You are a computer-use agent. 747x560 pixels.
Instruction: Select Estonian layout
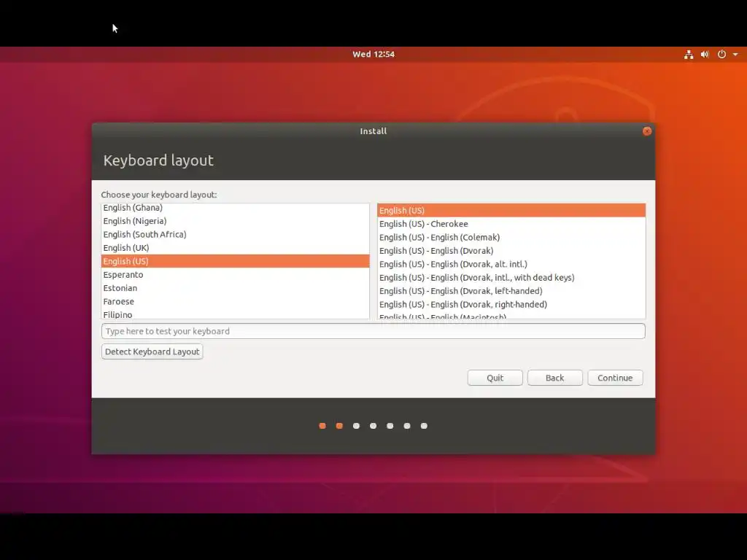tap(236, 288)
